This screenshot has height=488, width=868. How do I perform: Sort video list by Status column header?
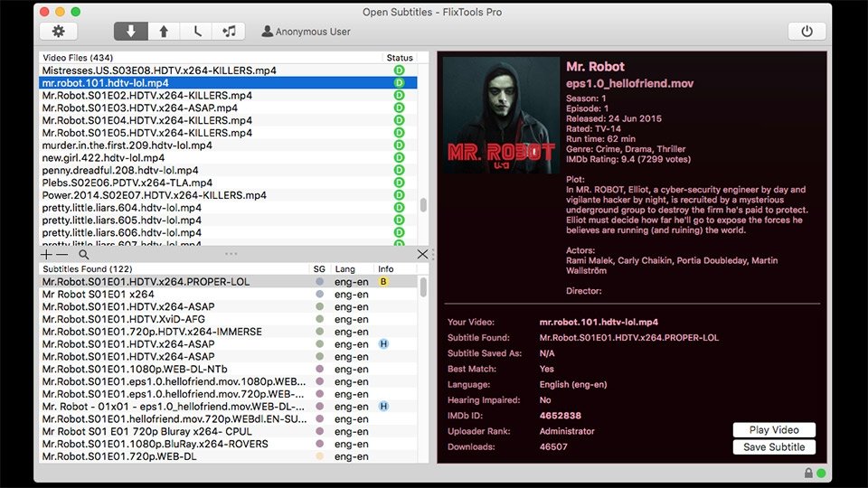point(400,58)
